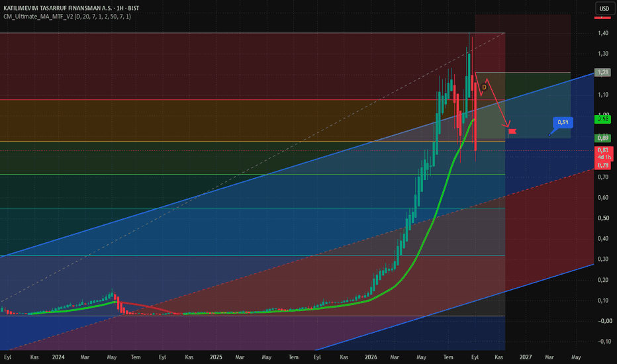Click the 0,30 price scale value
Screen dimensions: 617x364
tap(603, 259)
